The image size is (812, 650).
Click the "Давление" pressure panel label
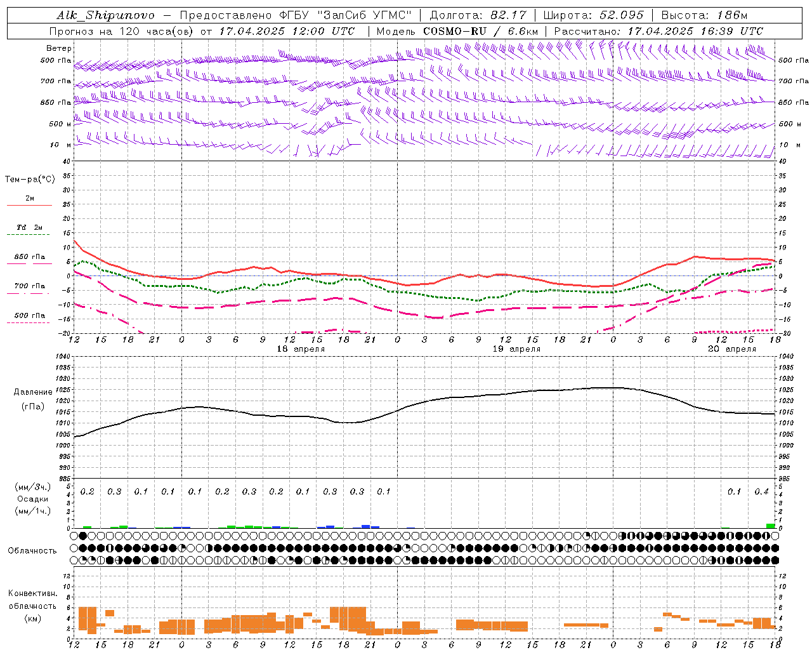click(33, 392)
